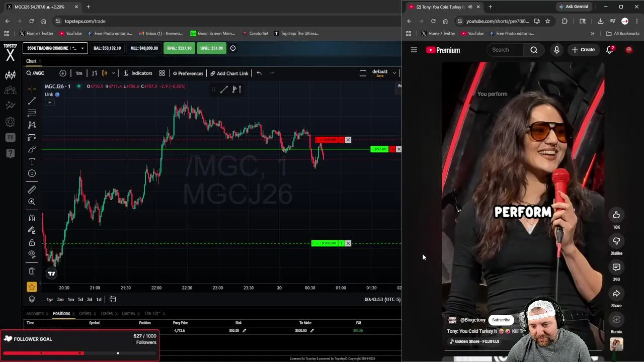Select the brush drawing tool

click(32, 149)
